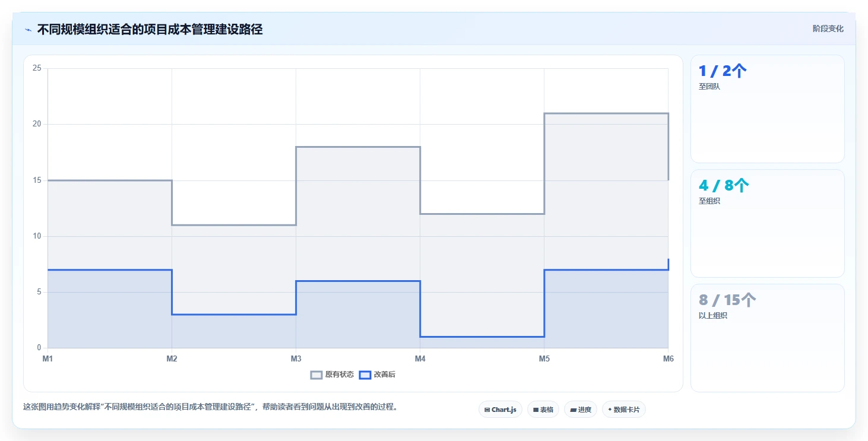This screenshot has width=868, height=441.
Task: Click the M4 x-axis label
Action: [420, 358]
